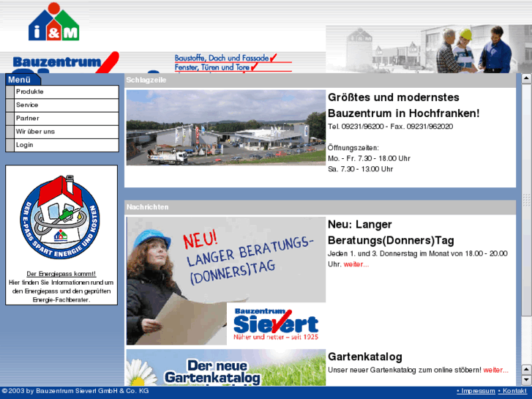Viewport: 532px width, 399px height.
Task: Click the Langer Beratungs-Donnerstag banner image
Action: tap(226, 281)
